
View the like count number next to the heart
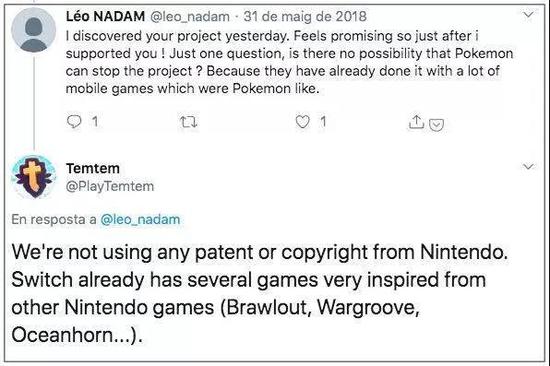click(x=323, y=122)
